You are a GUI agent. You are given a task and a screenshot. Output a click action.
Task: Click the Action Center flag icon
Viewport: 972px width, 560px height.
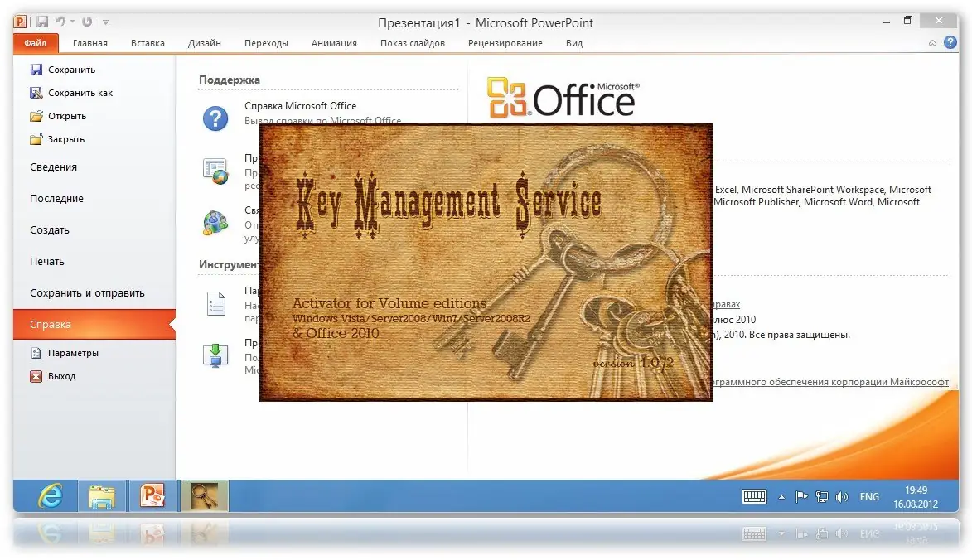coord(801,497)
